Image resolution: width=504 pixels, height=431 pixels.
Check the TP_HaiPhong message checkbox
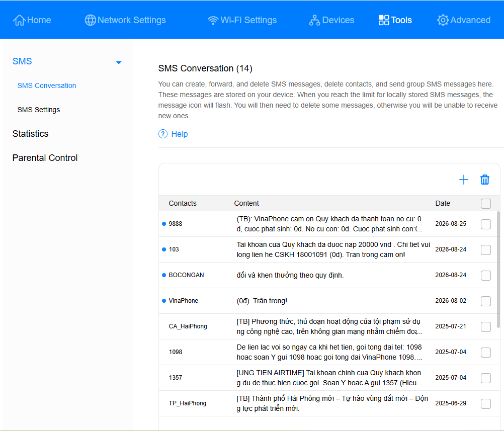486,404
